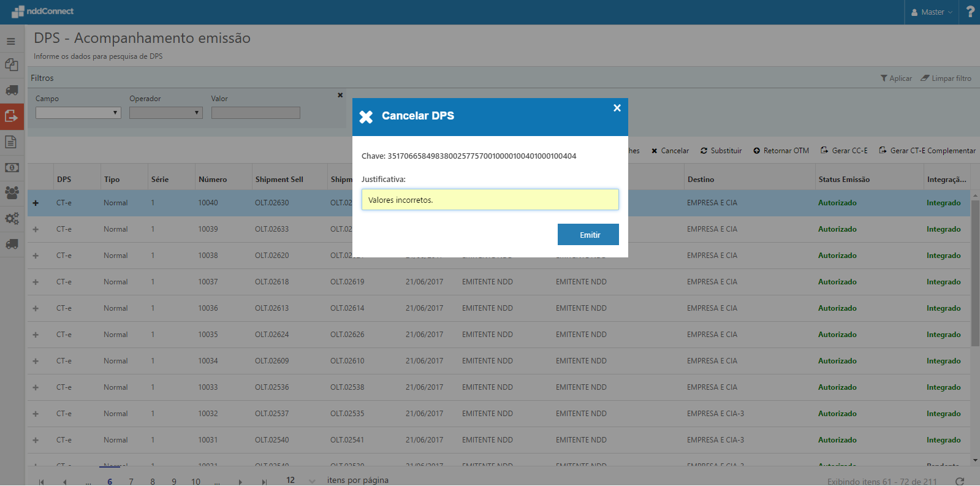Expand the row for number 10039

36,229
